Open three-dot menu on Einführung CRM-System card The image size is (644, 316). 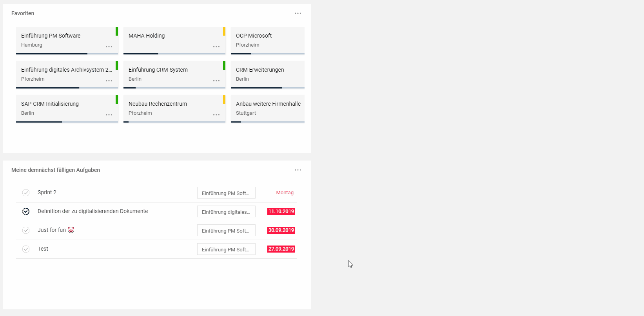pos(216,81)
